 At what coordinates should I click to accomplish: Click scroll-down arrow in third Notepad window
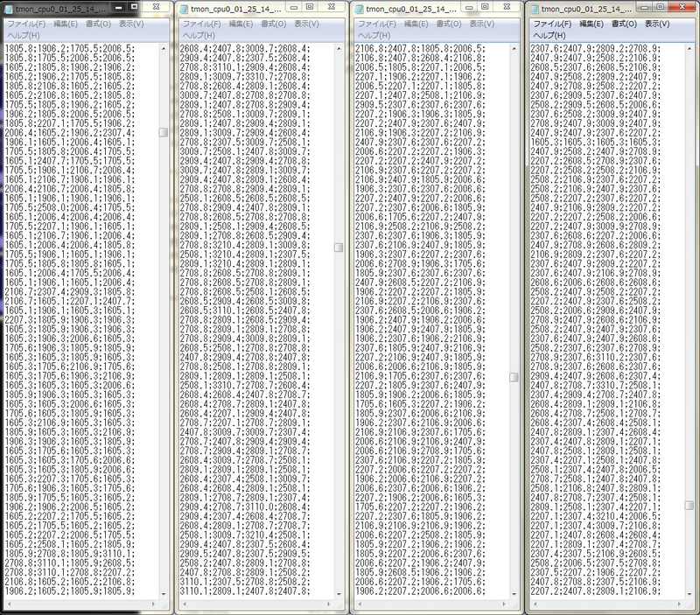tap(514, 594)
